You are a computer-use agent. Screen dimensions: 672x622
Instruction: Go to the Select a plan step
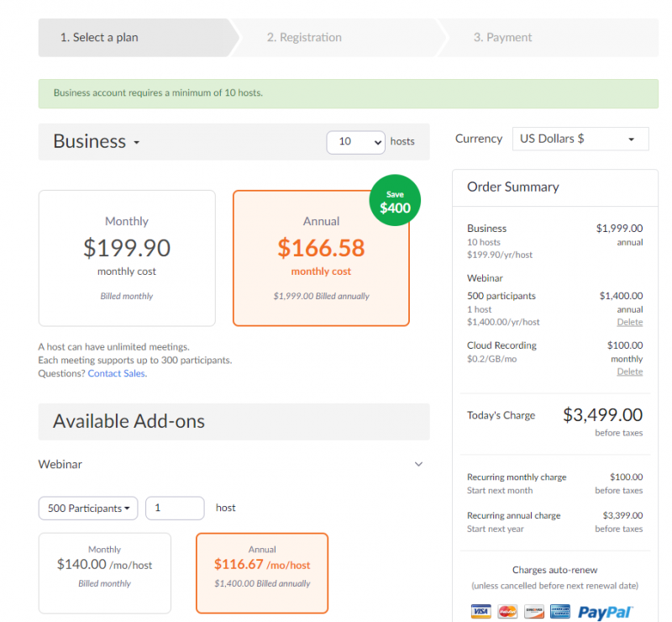[99, 37]
